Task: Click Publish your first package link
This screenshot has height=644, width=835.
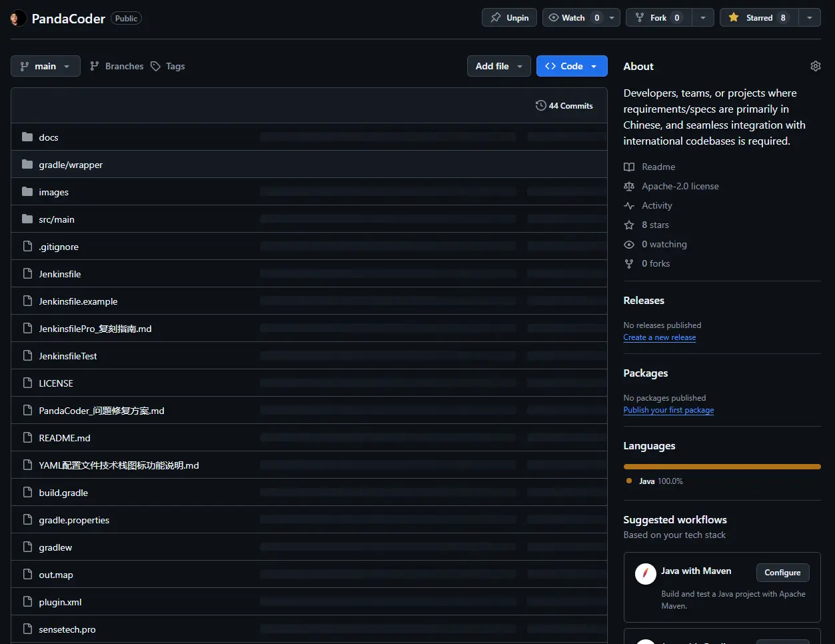Action: tap(668, 410)
